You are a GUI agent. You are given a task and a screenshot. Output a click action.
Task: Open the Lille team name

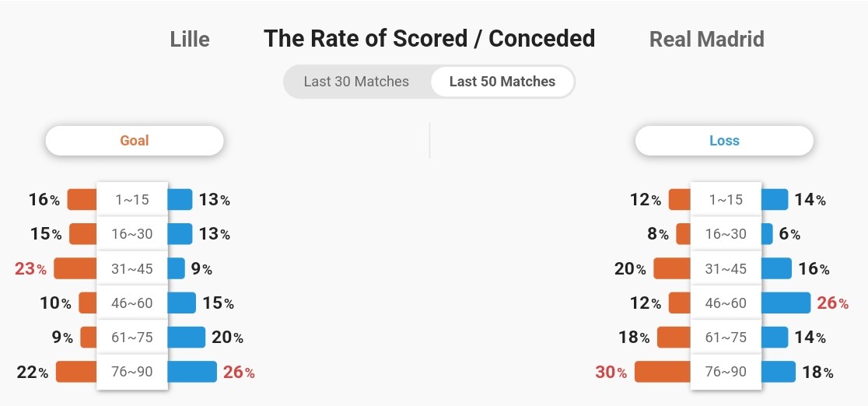tap(190, 40)
